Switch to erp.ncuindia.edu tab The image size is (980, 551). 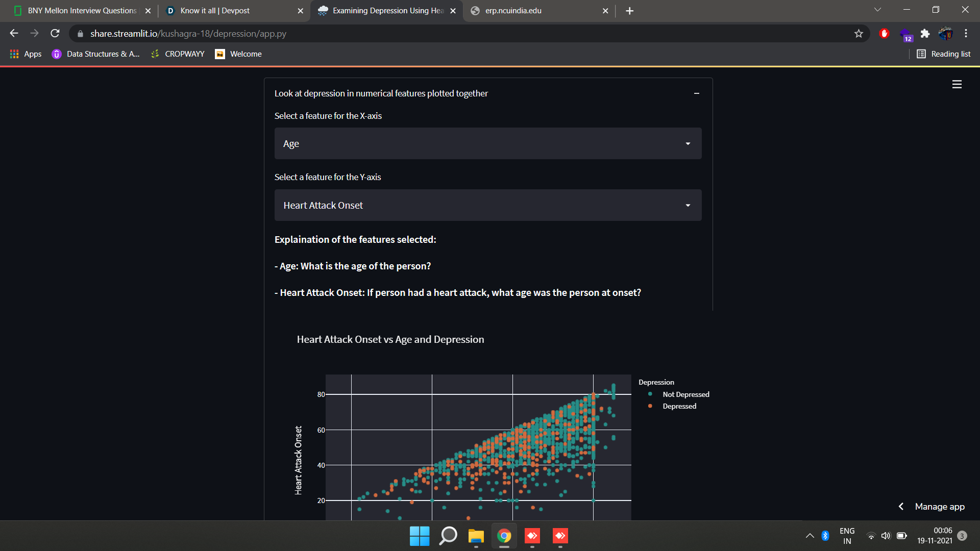[x=513, y=11]
